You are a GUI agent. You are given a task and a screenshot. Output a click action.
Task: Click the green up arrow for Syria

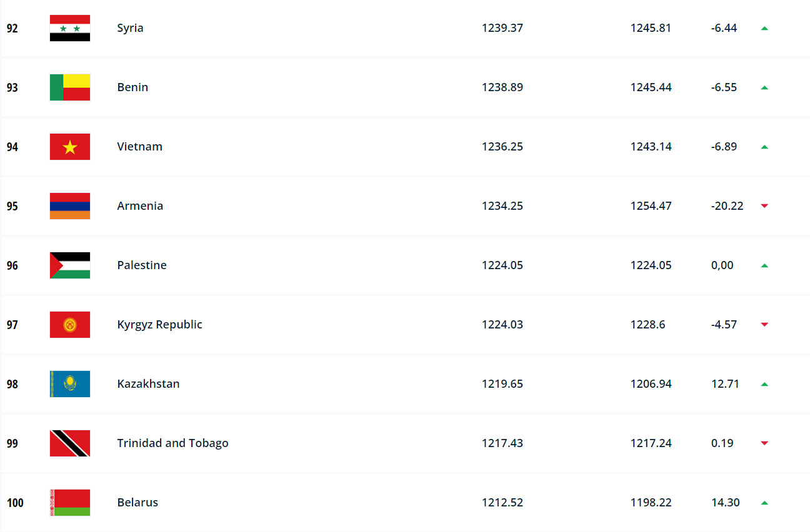tap(764, 28)
